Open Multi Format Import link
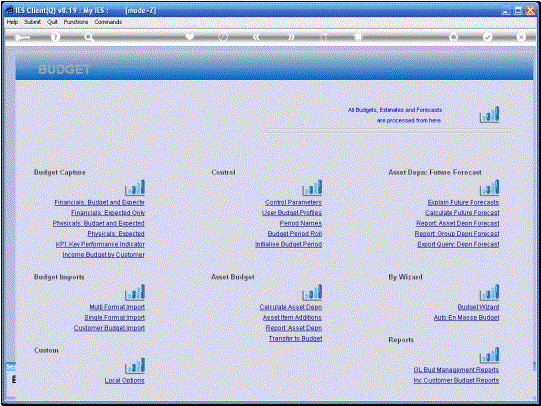541x406 pixels. coord(117,307)
